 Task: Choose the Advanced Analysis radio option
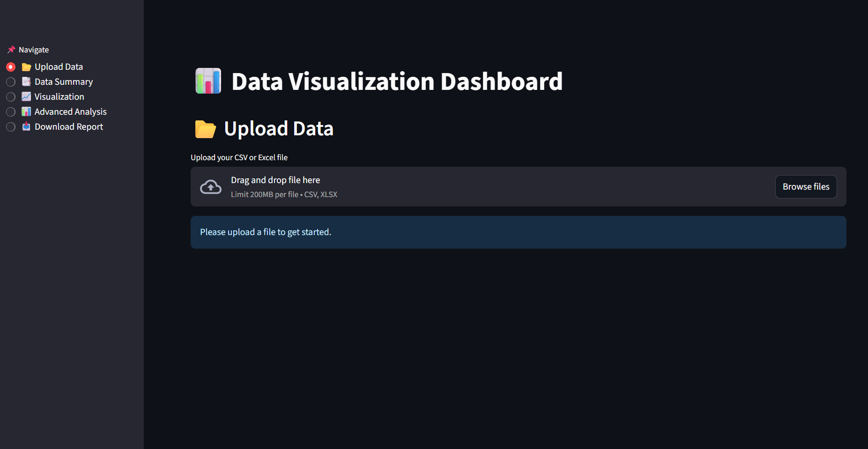click(11, 112)
